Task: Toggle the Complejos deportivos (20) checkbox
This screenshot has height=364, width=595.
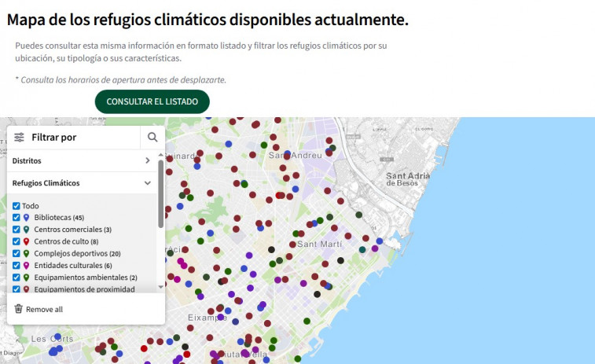Action: pyautogui.click(x=16, y=253)
